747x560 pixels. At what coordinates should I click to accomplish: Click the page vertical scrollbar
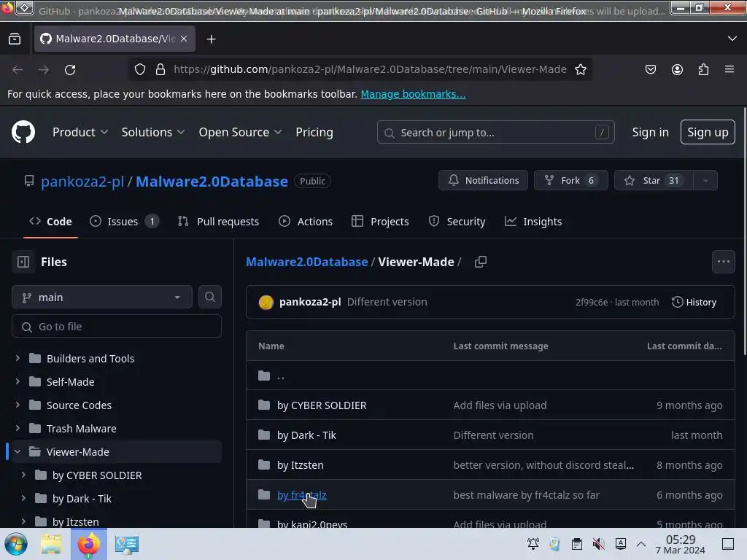point(743,231)
